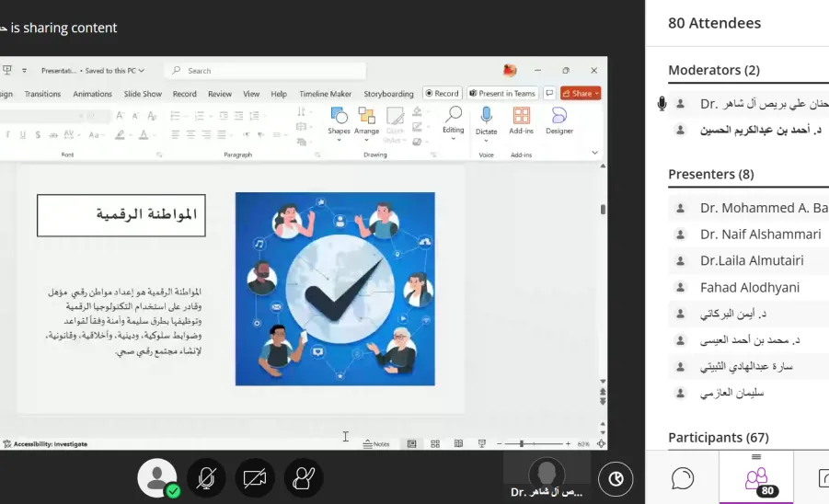Collapse the ribbon using its chevron

[x=594, y=153]
